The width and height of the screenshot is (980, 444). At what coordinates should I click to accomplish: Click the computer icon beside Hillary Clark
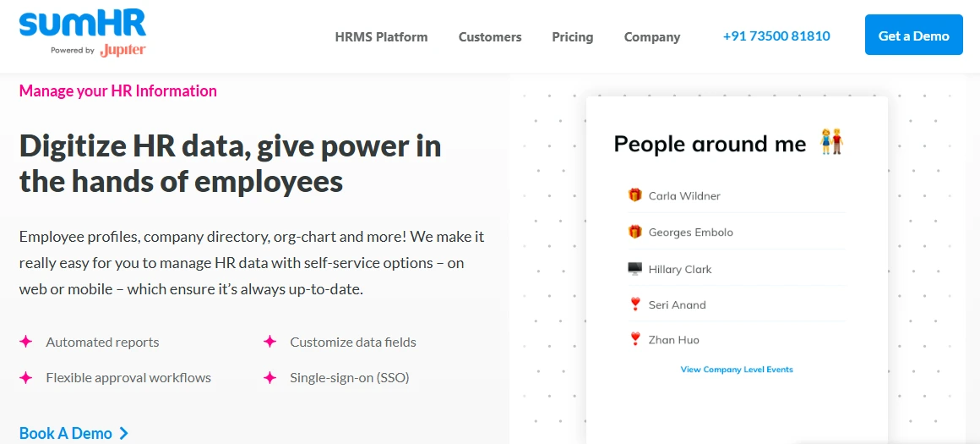(x=635, y=269)
